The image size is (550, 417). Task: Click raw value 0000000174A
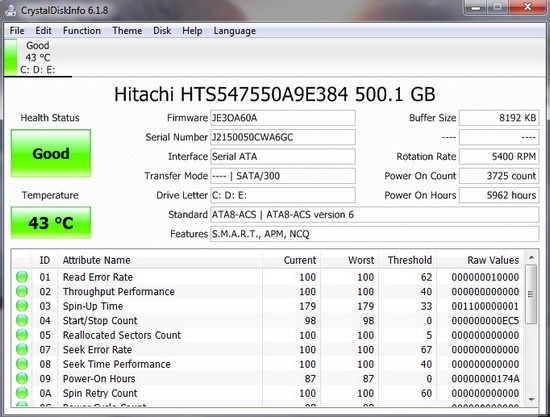click(485, 379)
